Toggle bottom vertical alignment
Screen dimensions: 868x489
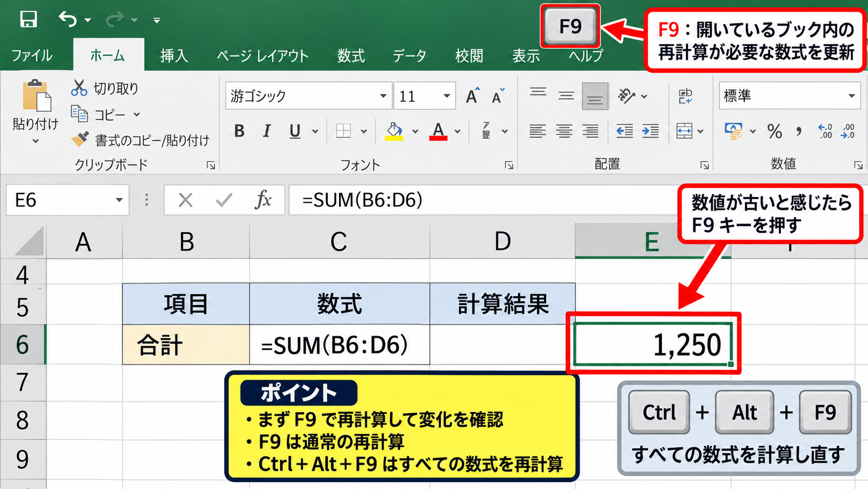(595, 96)
